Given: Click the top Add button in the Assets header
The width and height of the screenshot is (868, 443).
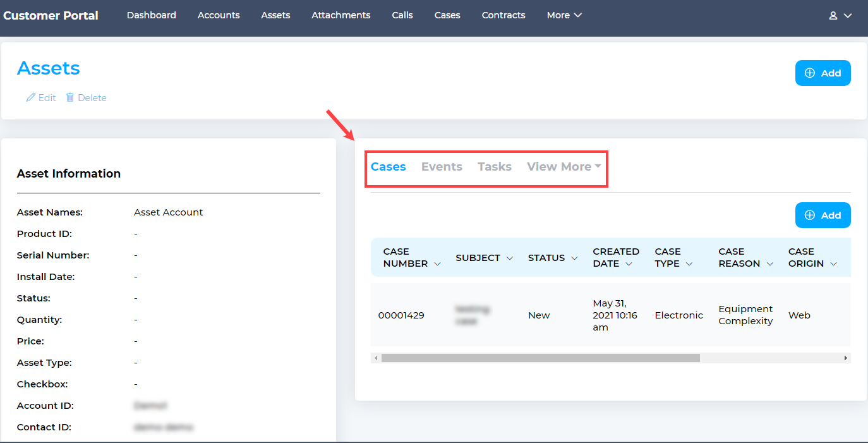Looking at the screenshot, I should pyautogui.click(x=823, y=73).
